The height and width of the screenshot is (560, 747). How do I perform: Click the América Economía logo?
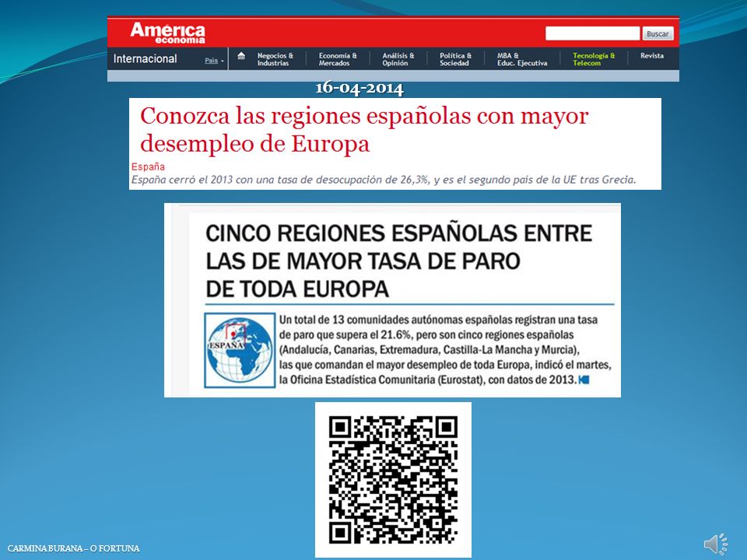click(168, 33)
